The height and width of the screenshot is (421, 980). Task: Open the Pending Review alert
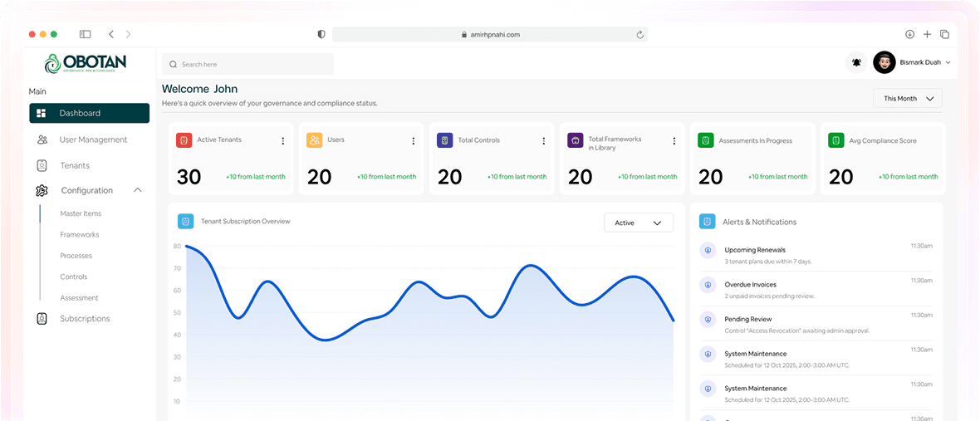coord(816,324)
